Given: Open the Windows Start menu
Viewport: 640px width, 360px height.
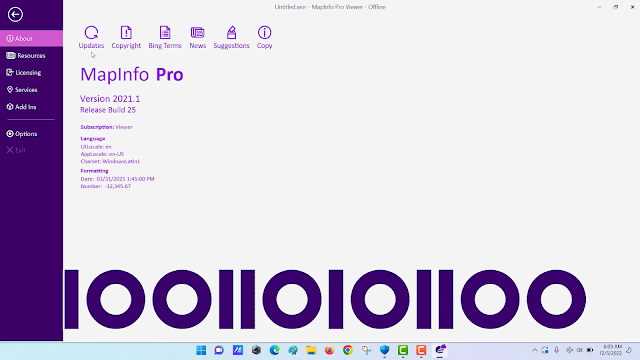Looking at the screenshot, I should 201,350.
